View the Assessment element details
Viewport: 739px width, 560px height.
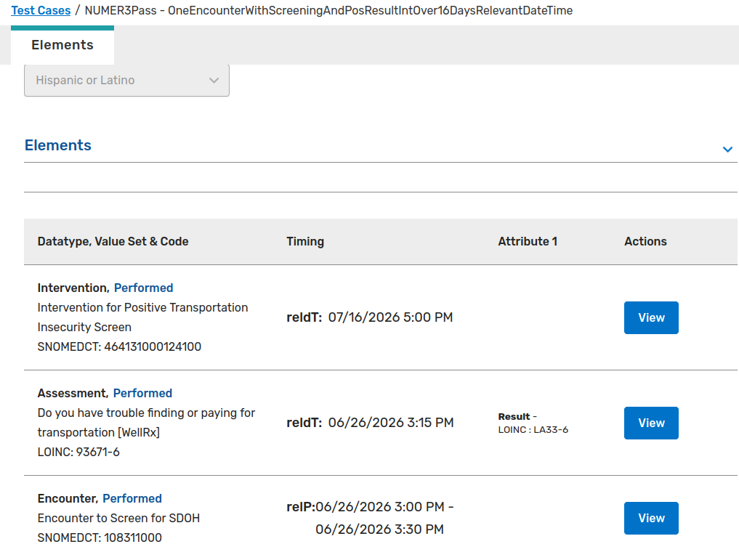tap(650, 423)
